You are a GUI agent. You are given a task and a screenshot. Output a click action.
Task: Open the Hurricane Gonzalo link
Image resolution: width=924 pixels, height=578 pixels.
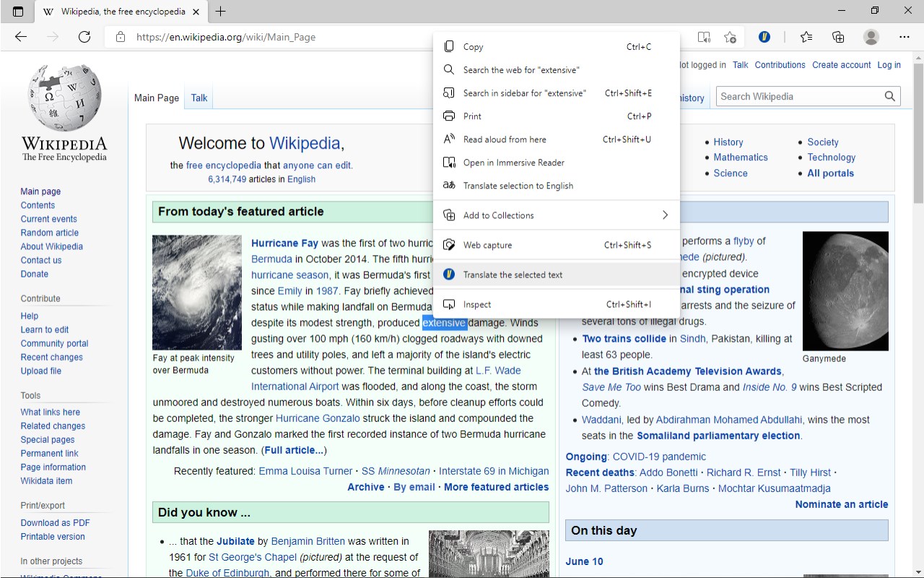pyautogui.click(x=318, y=418)
